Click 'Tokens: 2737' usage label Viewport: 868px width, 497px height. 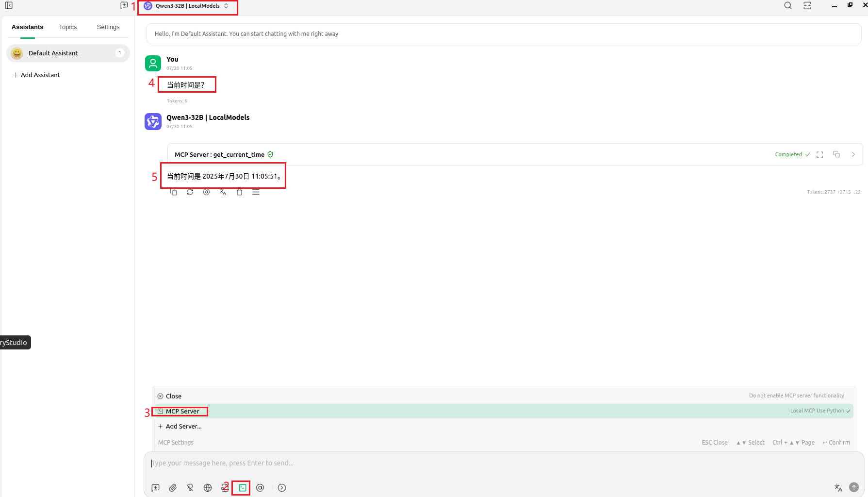[821, 192]
